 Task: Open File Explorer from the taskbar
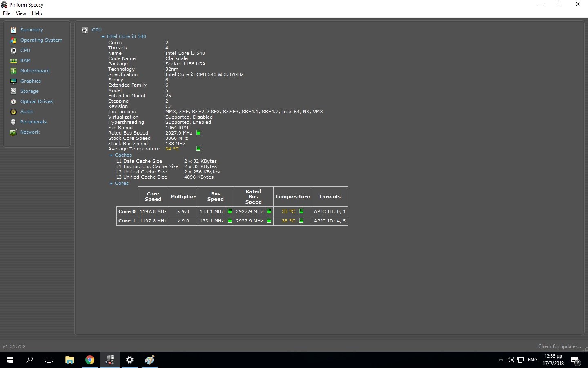point(70,360)
